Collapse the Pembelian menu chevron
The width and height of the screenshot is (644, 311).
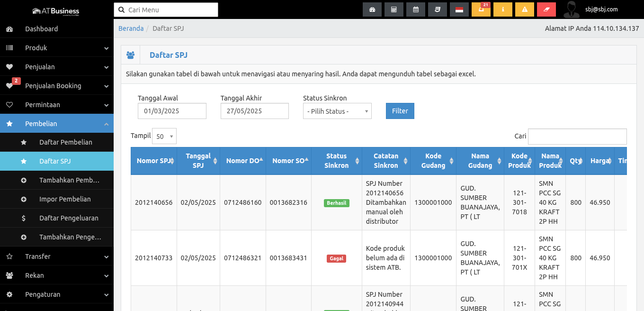pos(106,124)
